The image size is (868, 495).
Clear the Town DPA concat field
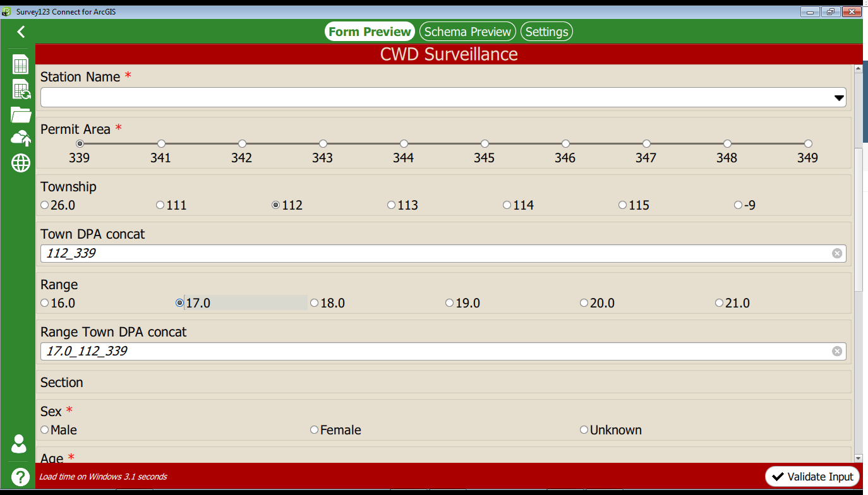(837, 253)
